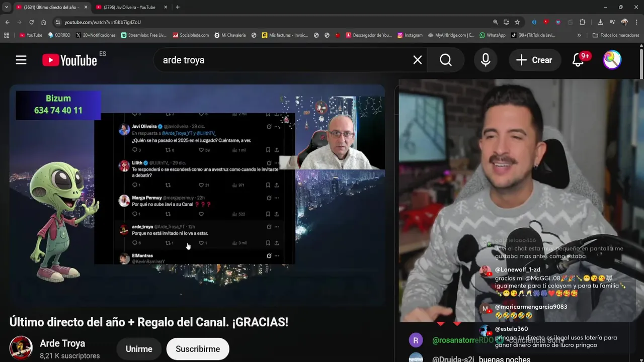The height and width of the screenshot is (362, 644).
Task: Open the Todos los marcadores folder
Action: coord(616,35)
